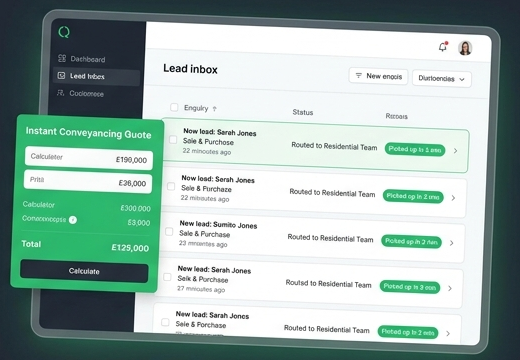Click the Lead inbox page heading
520x360 pixels.
pos(190,69)
